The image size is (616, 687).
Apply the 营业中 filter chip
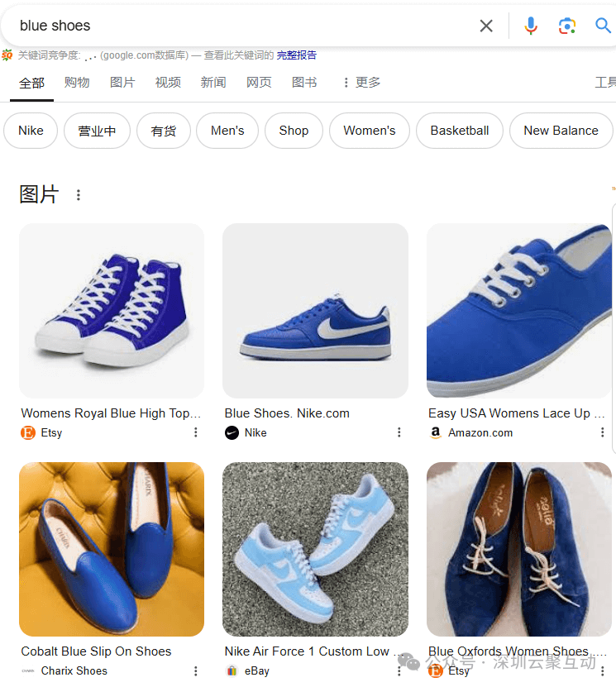[x=97, y=131]
